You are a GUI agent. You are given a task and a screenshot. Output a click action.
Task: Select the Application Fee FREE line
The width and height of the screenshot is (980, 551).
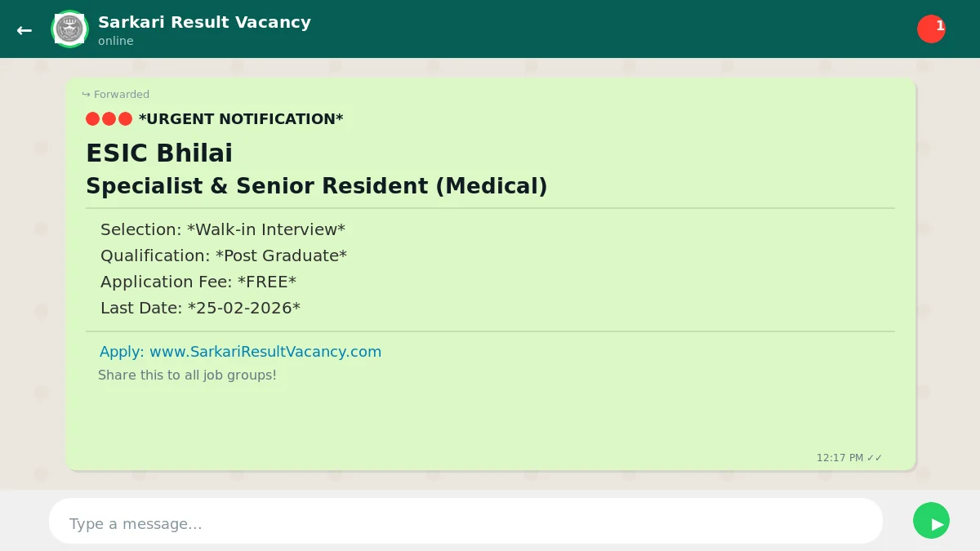(198, 282)
